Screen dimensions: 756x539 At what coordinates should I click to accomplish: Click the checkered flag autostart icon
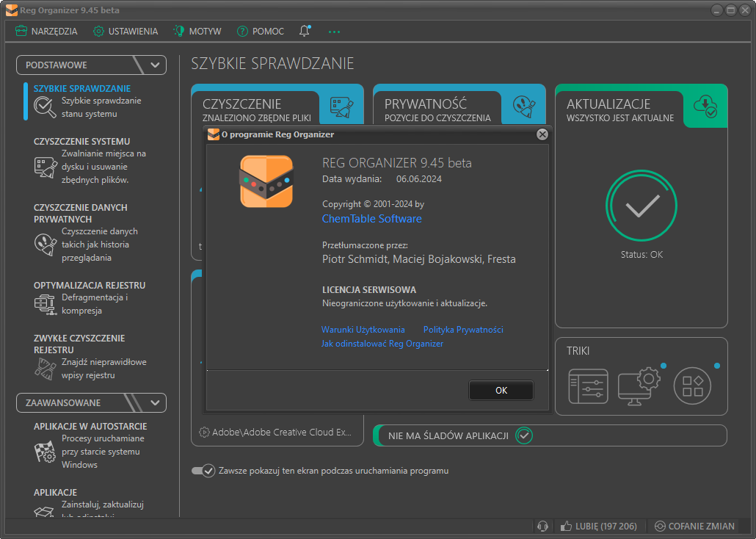pyautogui.click(x=46, y=452)
